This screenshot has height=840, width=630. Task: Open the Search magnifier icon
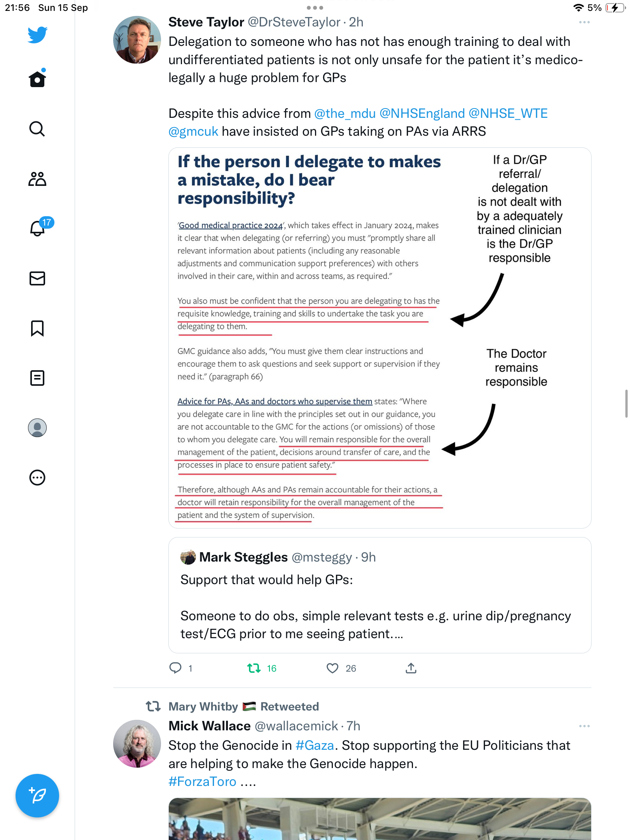click(x=37, y=129)
